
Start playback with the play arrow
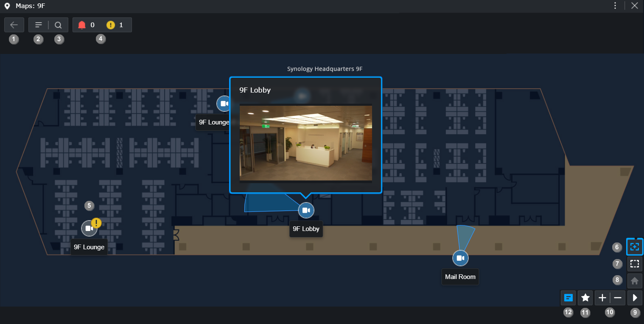(x=635, y=297)
